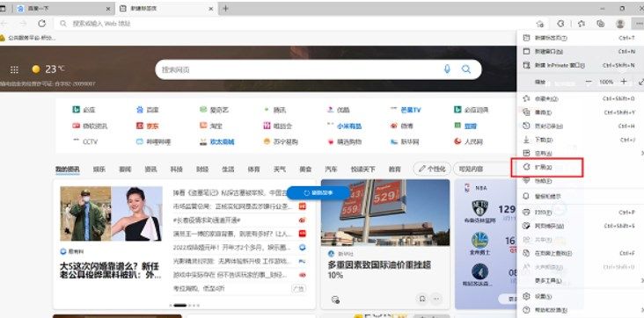Screen dimensions: 644x318
Task: Click the 个性化 button
Action: tap(432, 169)
